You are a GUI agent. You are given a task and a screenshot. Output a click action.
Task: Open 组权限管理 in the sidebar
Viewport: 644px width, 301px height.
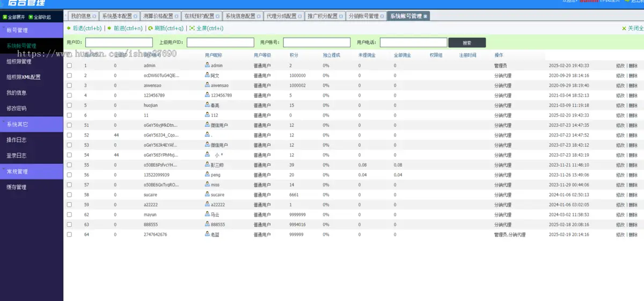pyautogui.click(x=19, y=61)
